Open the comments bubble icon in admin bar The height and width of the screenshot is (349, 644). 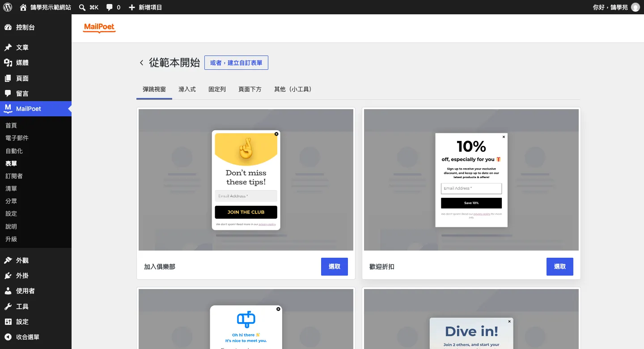(110, 7)
